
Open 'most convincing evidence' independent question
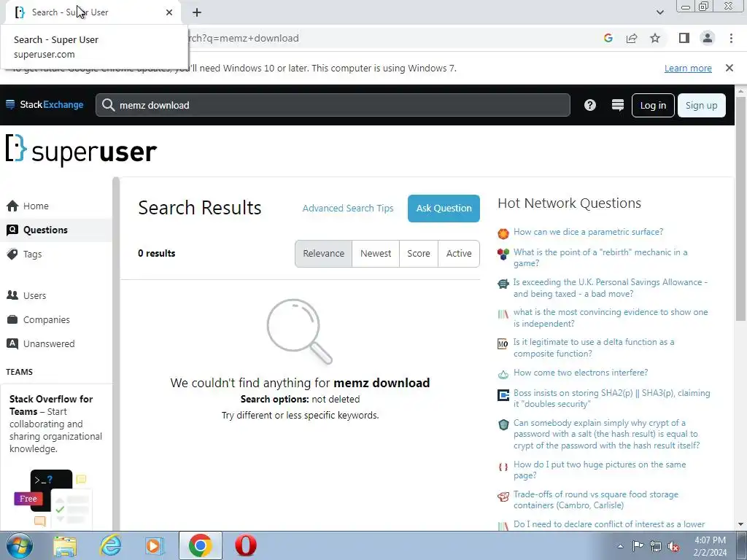(611, 318)
